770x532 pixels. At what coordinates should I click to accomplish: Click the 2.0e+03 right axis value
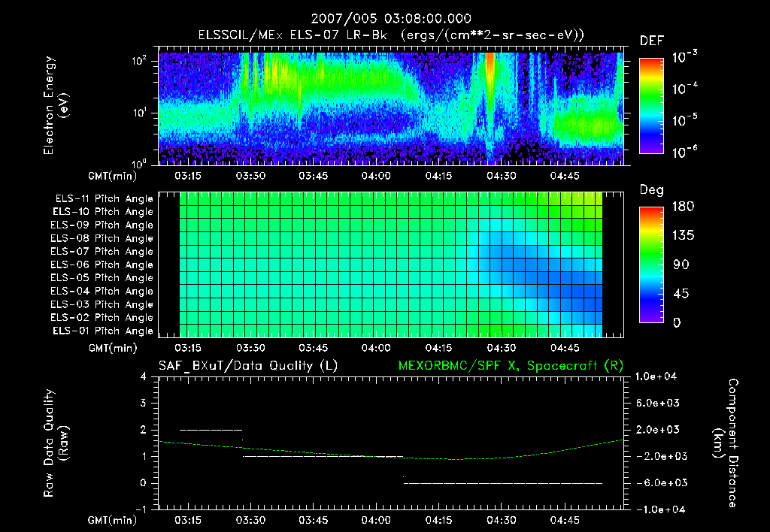tap(657, 430)
